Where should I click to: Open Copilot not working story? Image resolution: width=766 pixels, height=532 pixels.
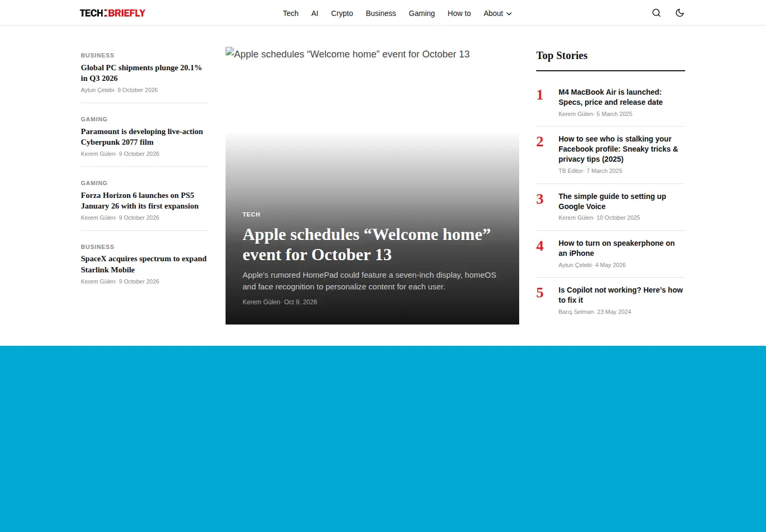pyautogui.click(x=621, y=295)
